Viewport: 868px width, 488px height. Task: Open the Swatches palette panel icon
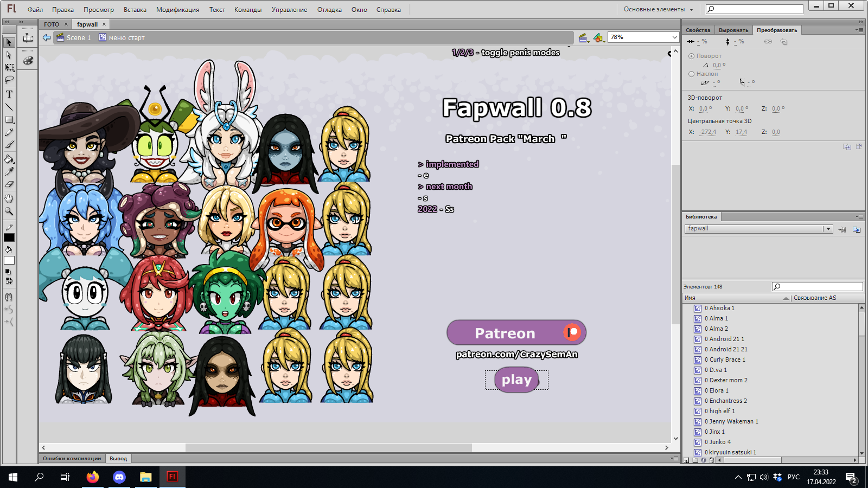pos(28,61)
